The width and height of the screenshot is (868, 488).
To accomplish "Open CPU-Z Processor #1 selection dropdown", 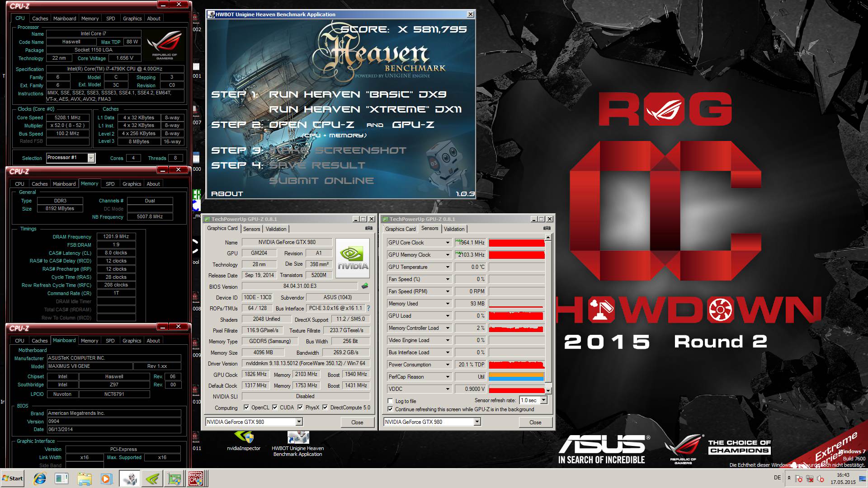I will tap(91, 158).
